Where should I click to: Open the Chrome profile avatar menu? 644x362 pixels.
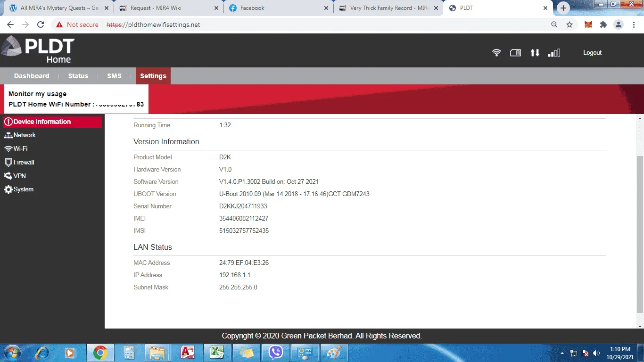pyautogui.click(x=619, y=25)
